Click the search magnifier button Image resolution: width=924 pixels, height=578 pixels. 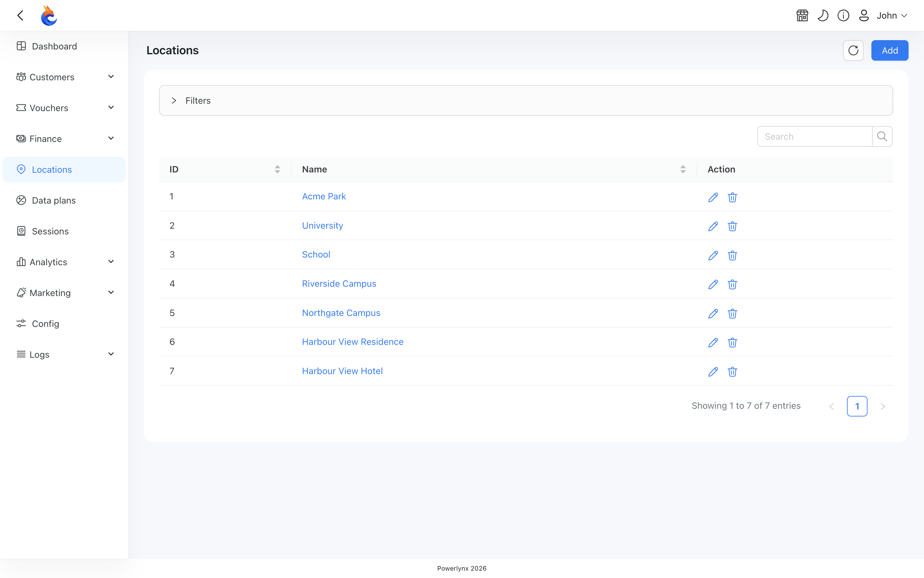click(x=882, y=136)
